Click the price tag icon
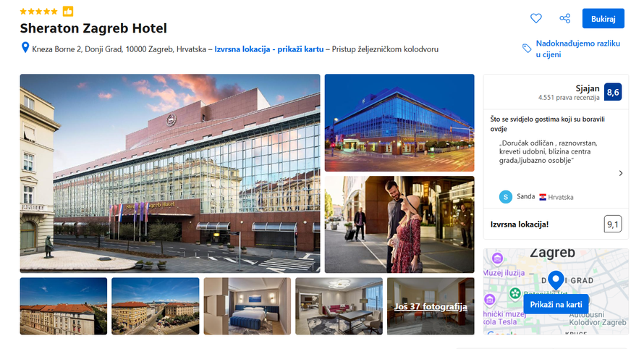The width and height of the screenshot is (644, 349). [x=527, y=49]
